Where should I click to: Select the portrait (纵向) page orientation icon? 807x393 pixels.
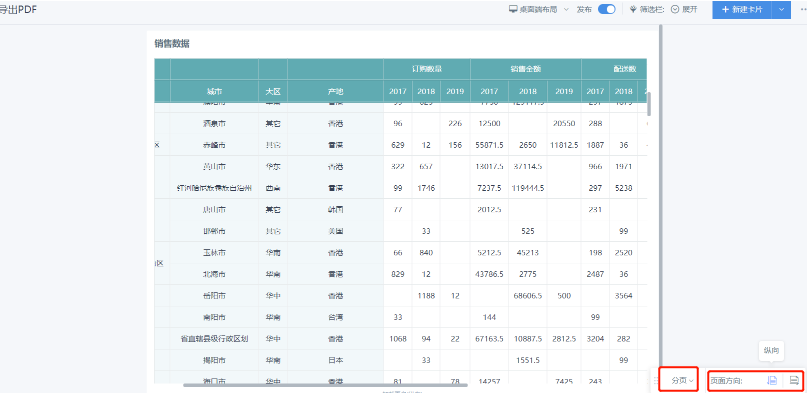[x=772, y=380]
